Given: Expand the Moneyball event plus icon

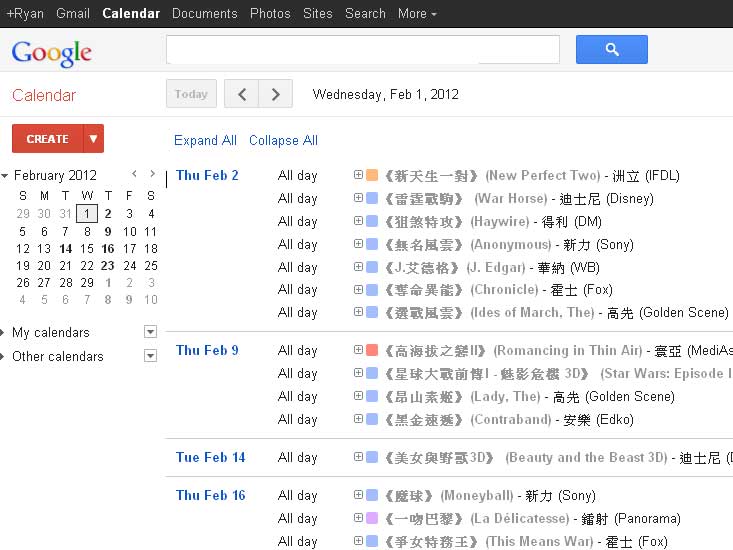Looking at the screenshot, I should 358,495.
